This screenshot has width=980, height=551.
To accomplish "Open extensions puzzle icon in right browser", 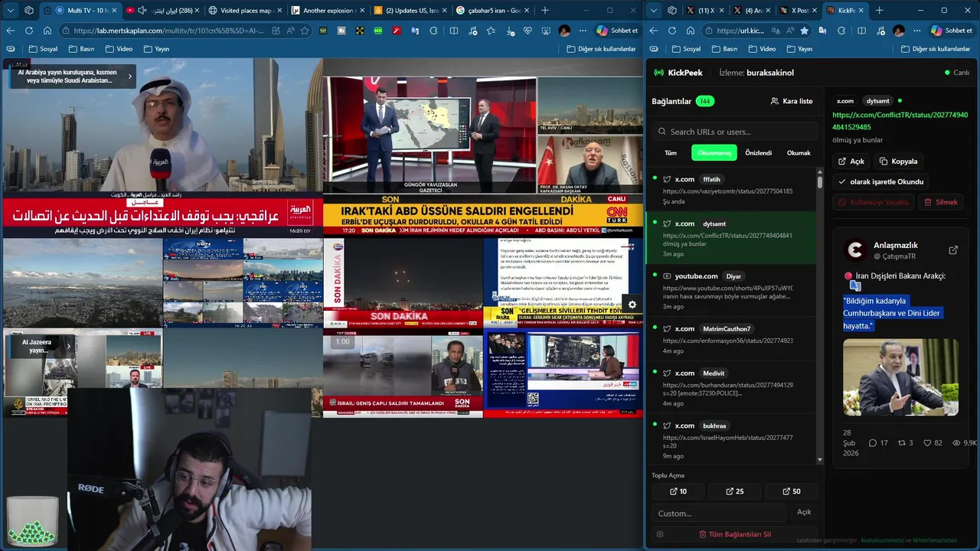I will click(x=841, y=31).
